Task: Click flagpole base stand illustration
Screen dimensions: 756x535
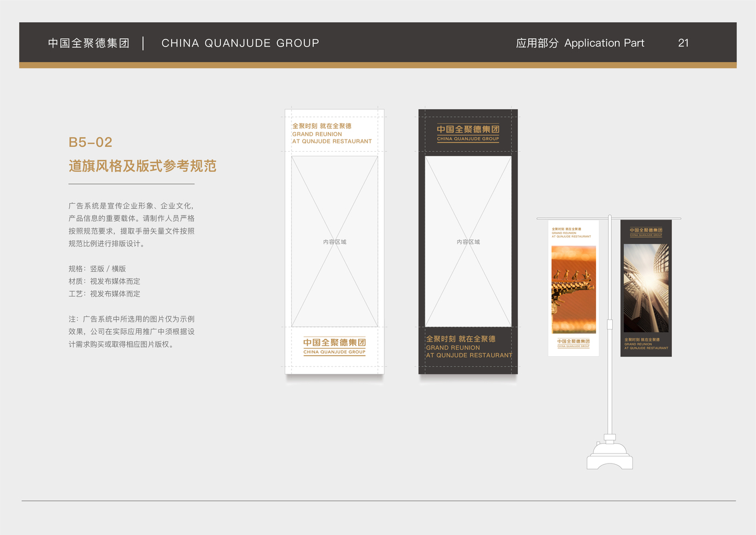Action: coord(610,452)
